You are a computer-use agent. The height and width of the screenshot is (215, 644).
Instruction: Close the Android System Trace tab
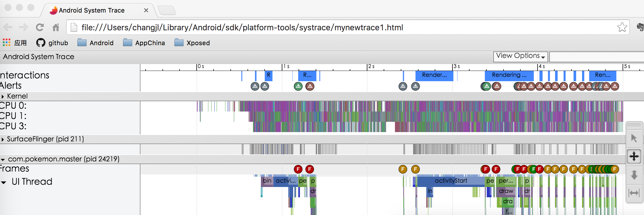click(x=146, y=10)
